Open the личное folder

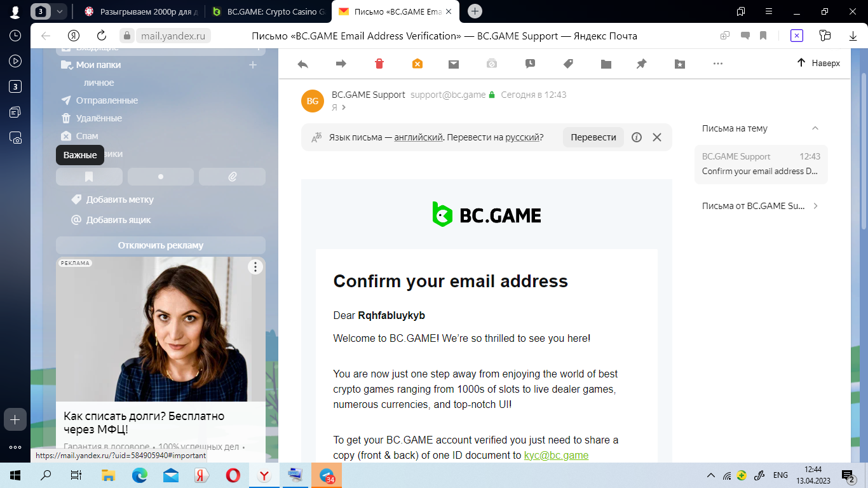[99, 83]
